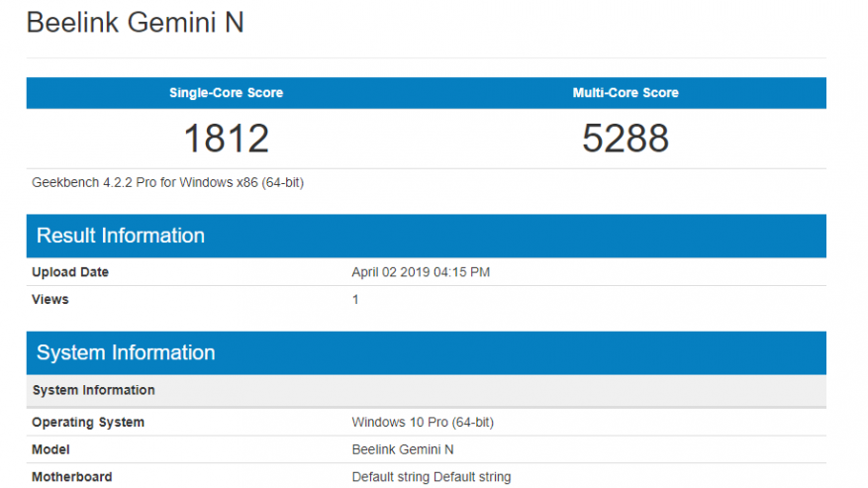
Task: Select the Upload Date label
Action: click(x=70, y=272)
